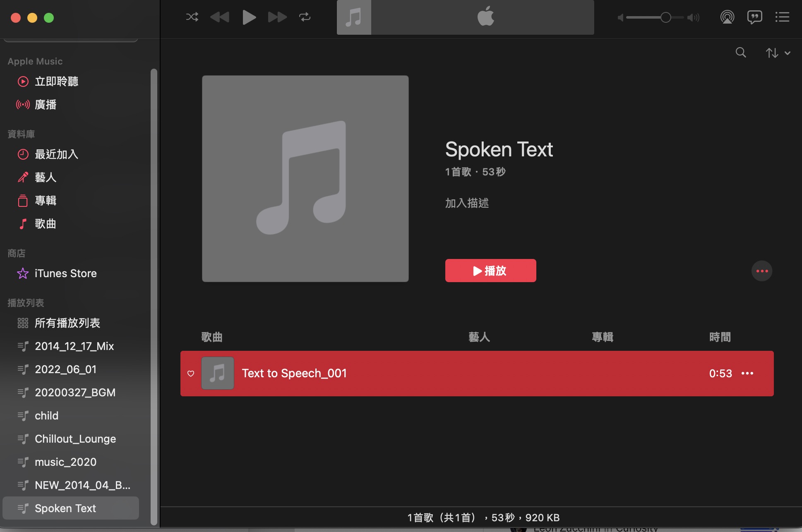The width and height of the screenshot is (802, 532).
Task: Click the Spoken Text playlist artwork
Action: (x=305, y=178)
